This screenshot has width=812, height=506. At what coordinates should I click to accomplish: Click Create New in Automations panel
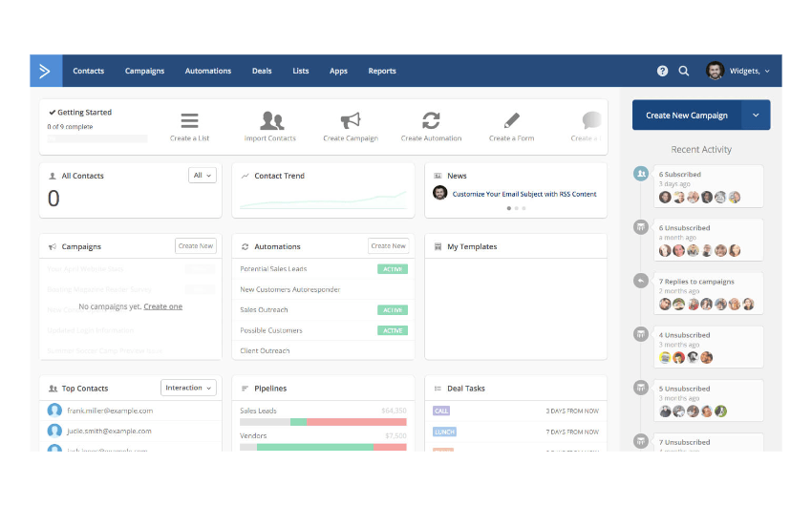(389, 245)
